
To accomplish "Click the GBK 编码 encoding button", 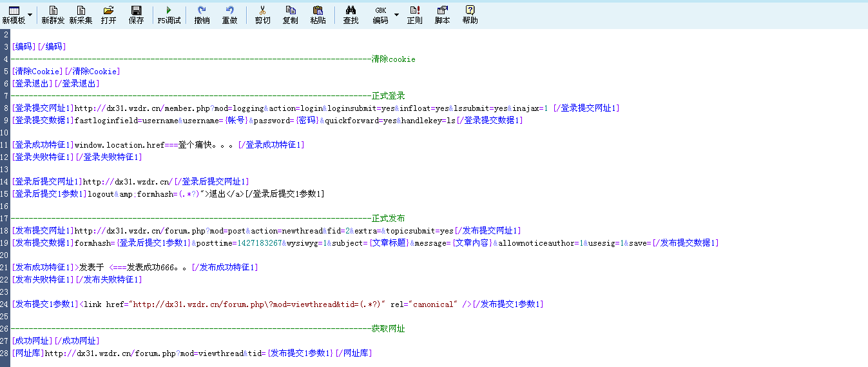I will coord(380,15).
